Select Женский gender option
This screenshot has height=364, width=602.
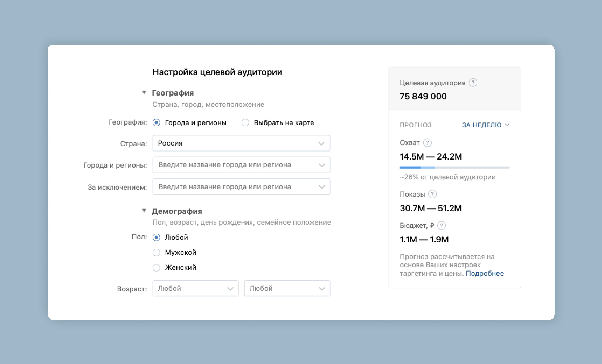coord(156,267)
